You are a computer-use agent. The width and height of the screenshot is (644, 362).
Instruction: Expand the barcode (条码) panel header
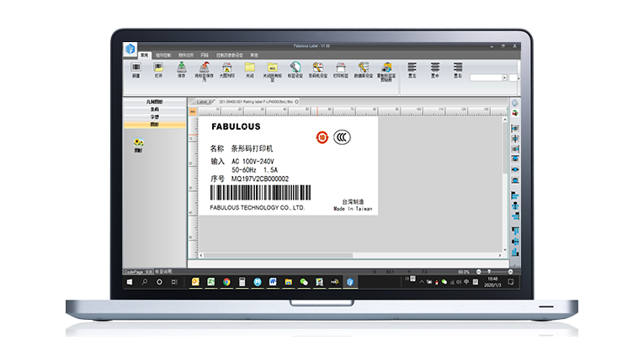[x=154, y=109]
